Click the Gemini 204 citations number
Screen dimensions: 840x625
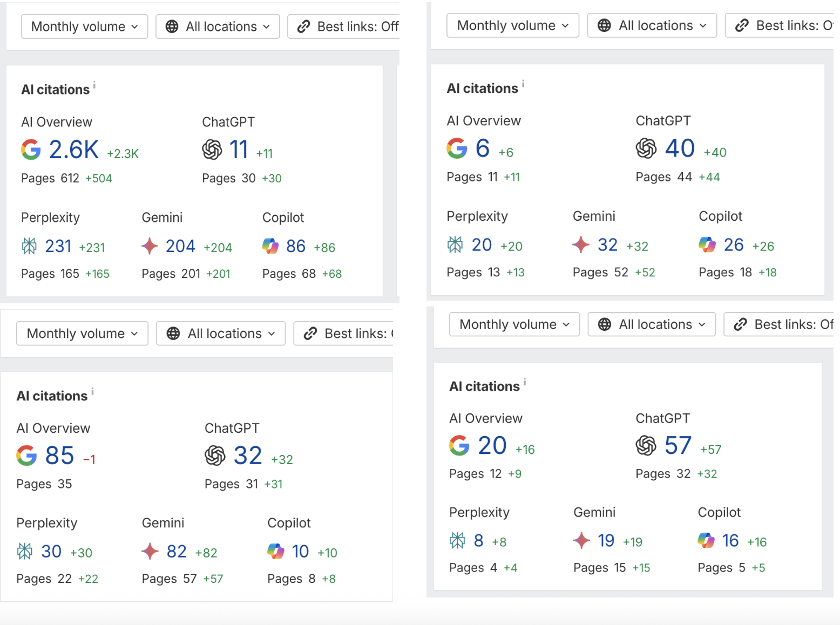point(180,247)
